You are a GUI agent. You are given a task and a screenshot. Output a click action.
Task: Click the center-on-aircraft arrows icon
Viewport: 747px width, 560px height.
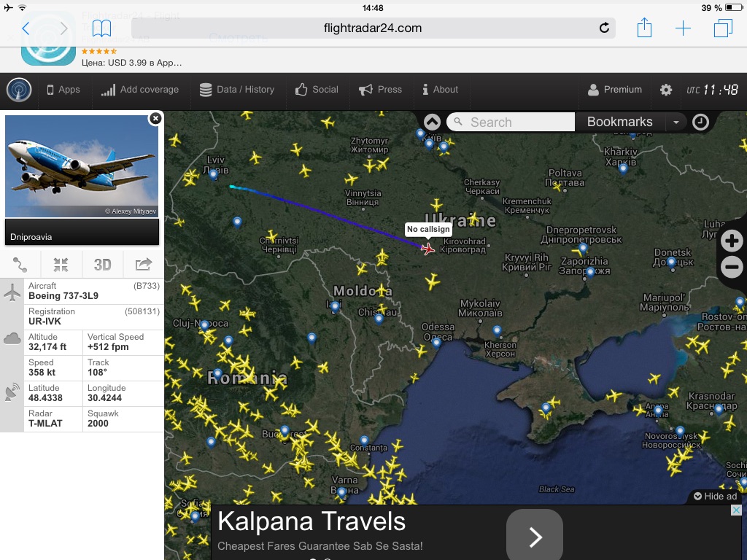(x=61, y=265)
